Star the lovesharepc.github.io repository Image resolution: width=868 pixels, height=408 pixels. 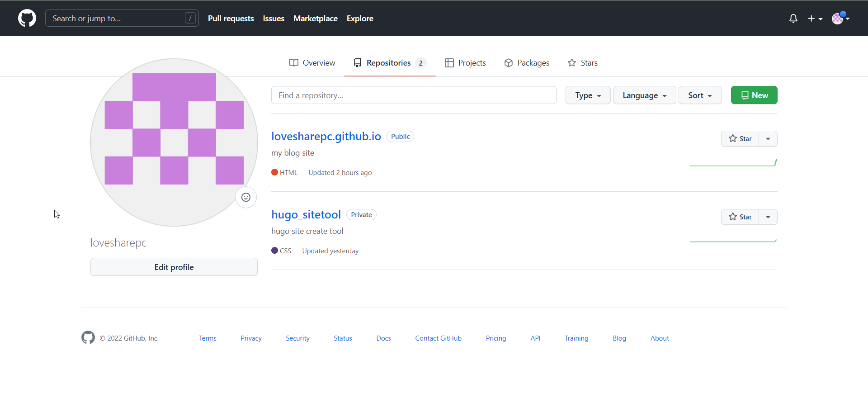coord(740,139)
